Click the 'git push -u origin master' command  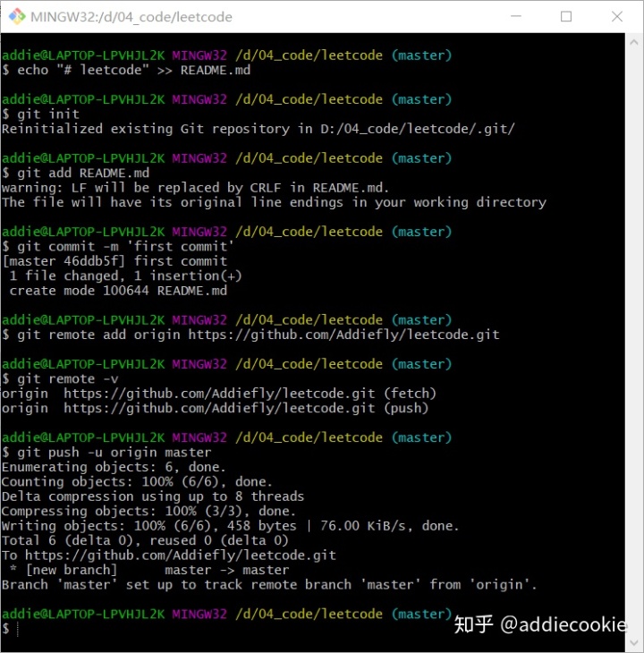click(106, 453)
